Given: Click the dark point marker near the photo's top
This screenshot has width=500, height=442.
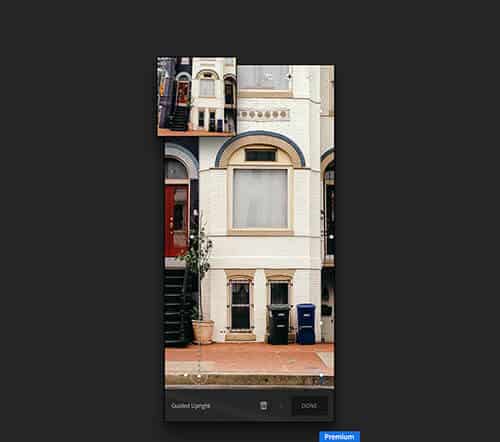Looking at the screenshot, I should [289, 76].
